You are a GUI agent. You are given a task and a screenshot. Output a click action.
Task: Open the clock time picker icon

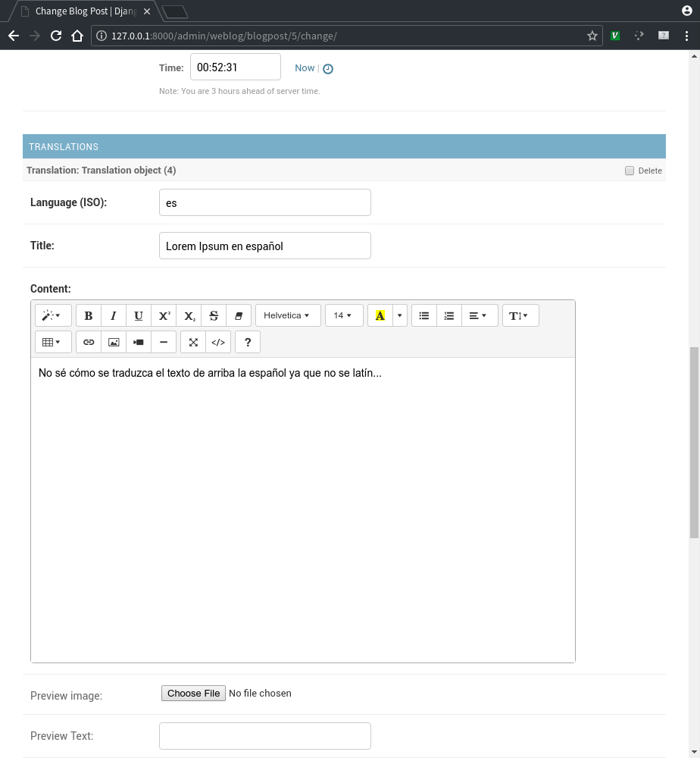point(328,68)
